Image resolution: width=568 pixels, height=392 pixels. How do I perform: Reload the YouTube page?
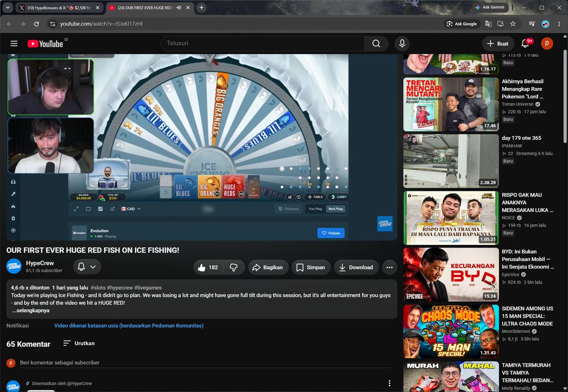(36, 24)
